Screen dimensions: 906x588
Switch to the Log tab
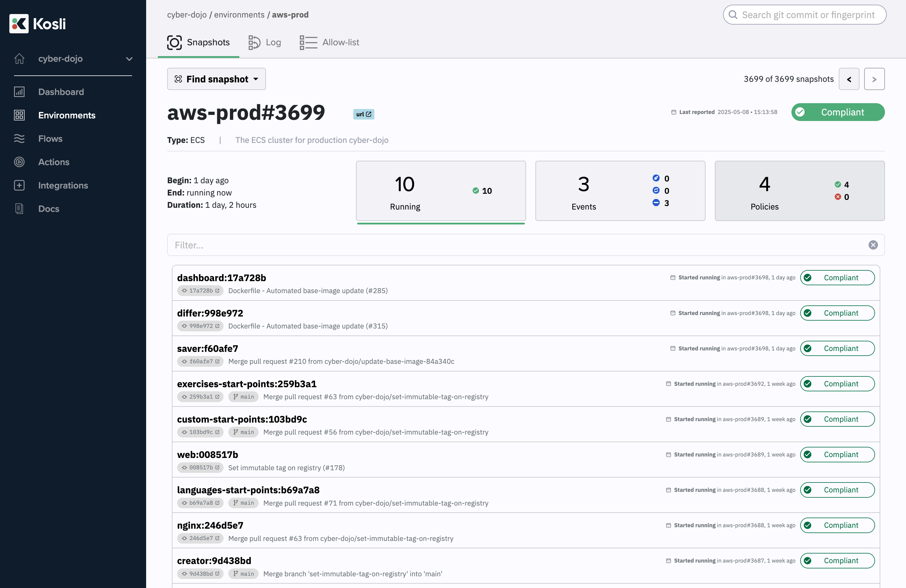[x=264, y=42]
